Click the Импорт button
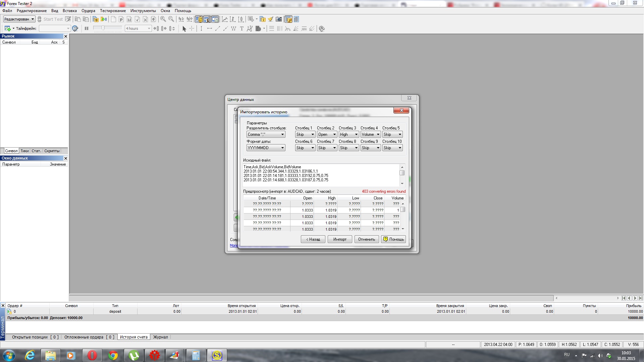This screenshot has height=362, width=644. (340, 239)
